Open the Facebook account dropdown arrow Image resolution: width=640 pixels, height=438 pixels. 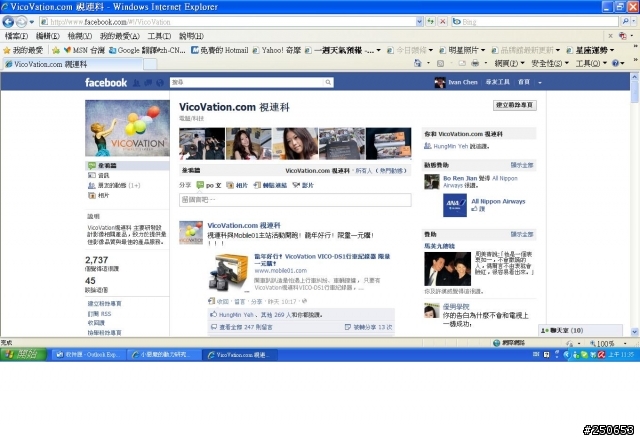[x=540, y=82]
